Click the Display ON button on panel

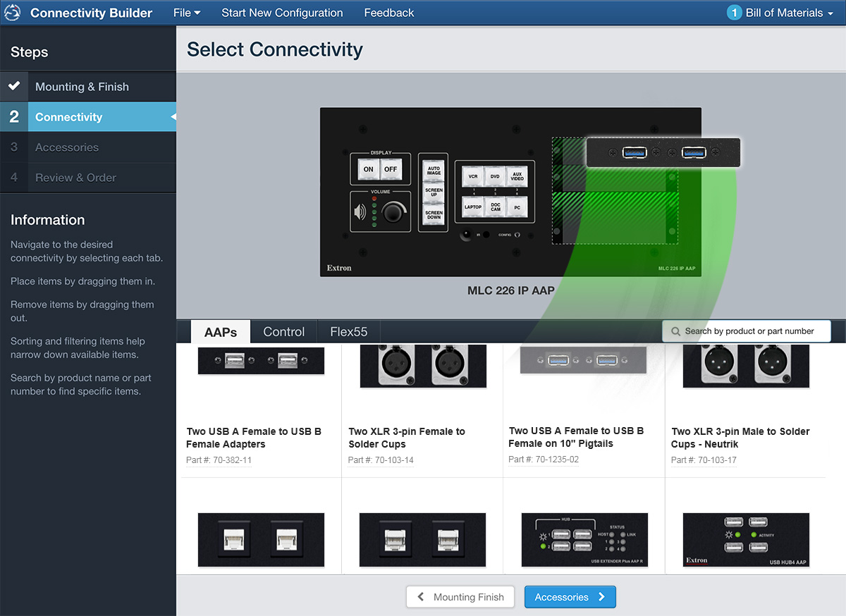pyautogui.click(x=368, y=169)
